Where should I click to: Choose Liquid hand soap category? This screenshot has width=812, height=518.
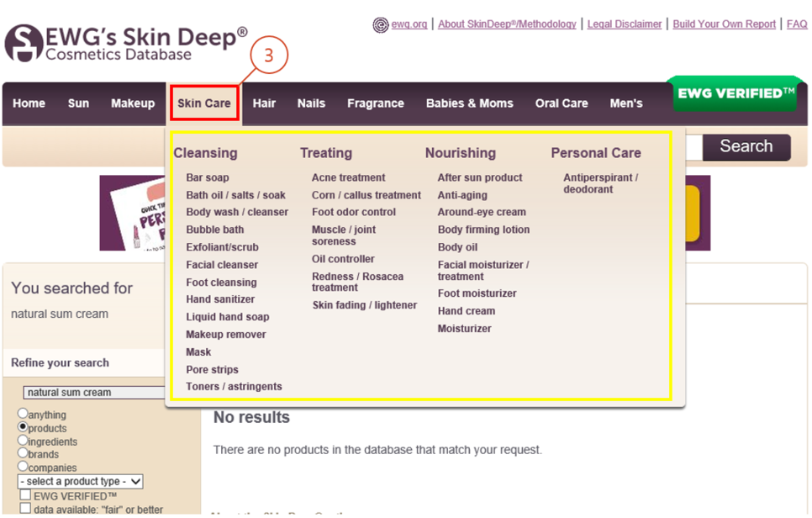point(227,317)
